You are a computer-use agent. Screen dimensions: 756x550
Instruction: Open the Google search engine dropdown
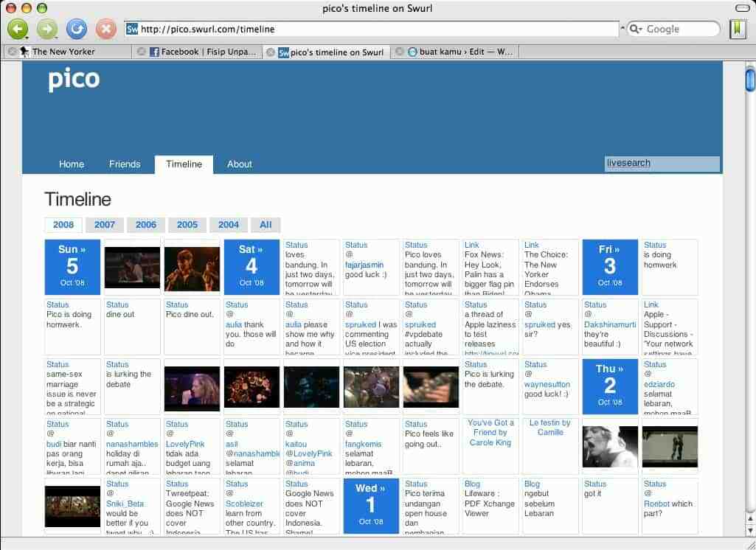click(x=636, y=29)
